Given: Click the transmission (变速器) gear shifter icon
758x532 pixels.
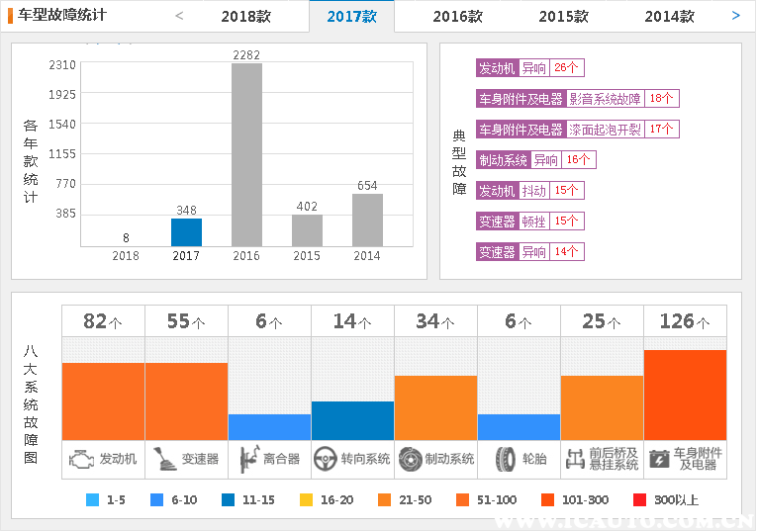Looking at the screenshot, I should pos(162,459).
